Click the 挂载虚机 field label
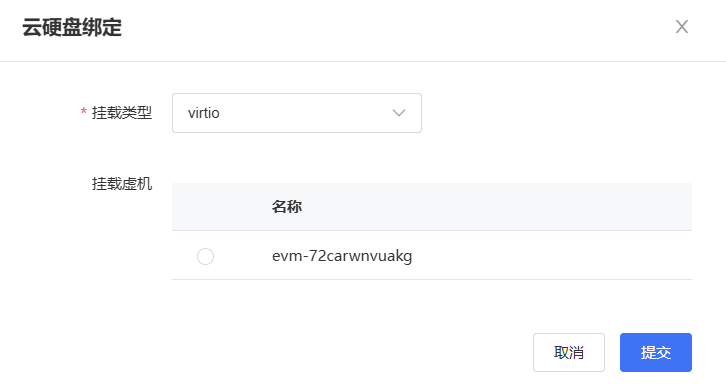726x390 pixels. pos(122,184)
